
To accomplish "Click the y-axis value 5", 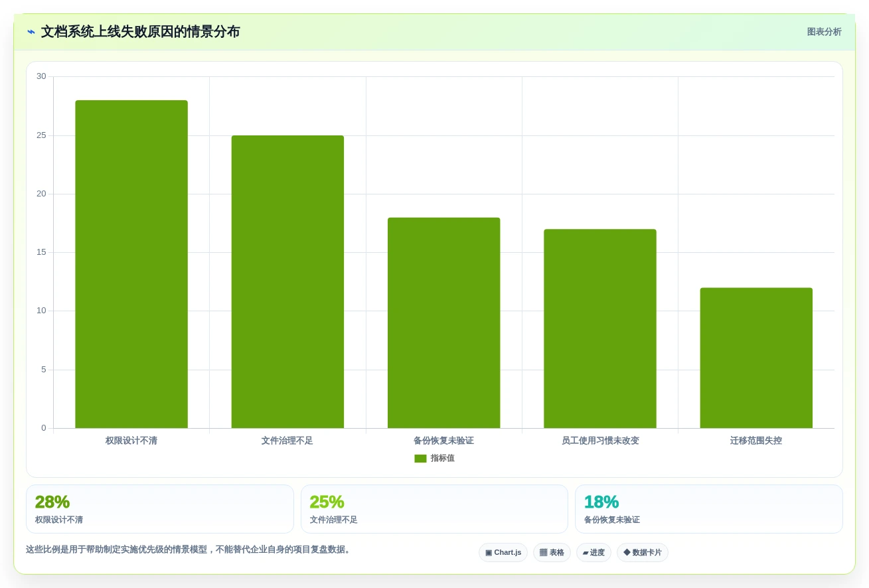I will tap(44, 370).
